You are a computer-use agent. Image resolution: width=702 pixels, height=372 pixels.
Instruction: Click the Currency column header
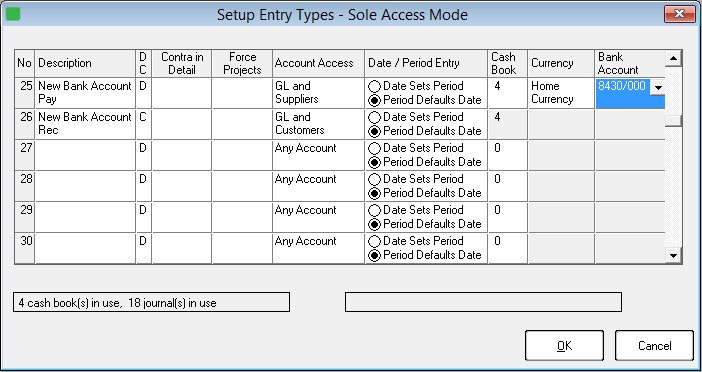pos(561,64)
